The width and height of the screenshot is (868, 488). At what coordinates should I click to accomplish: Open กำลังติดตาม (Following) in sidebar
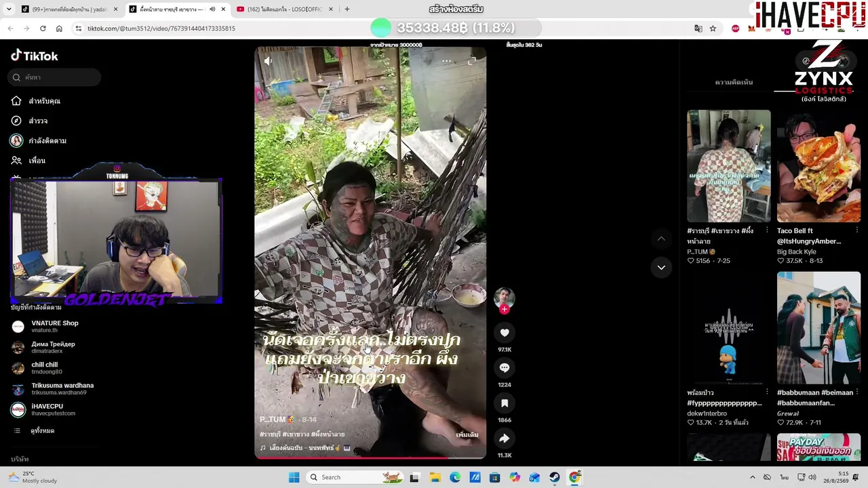(x=38, y=140)
